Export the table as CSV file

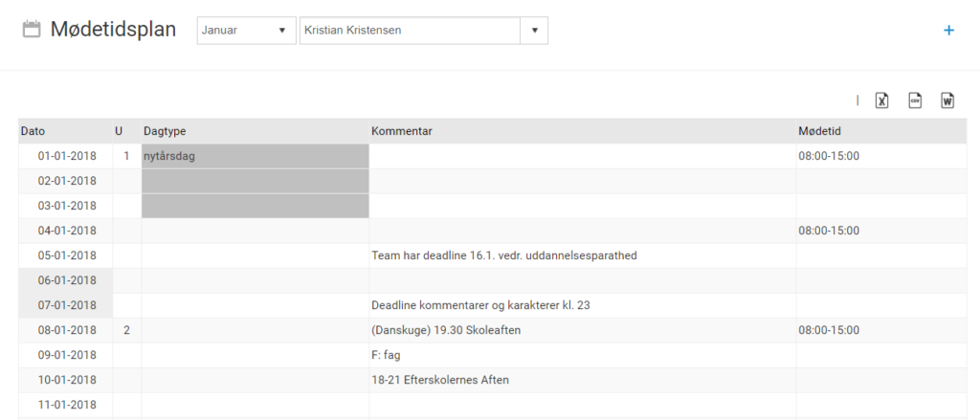tap(915, 100)
